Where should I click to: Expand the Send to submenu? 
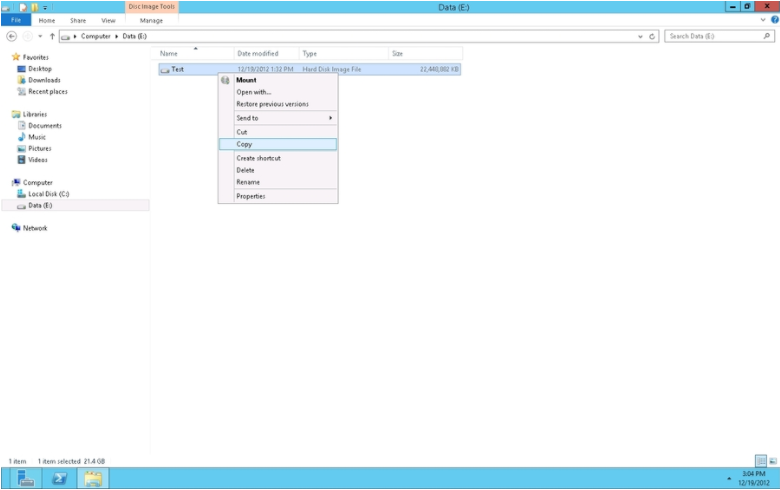pos(278,118)
